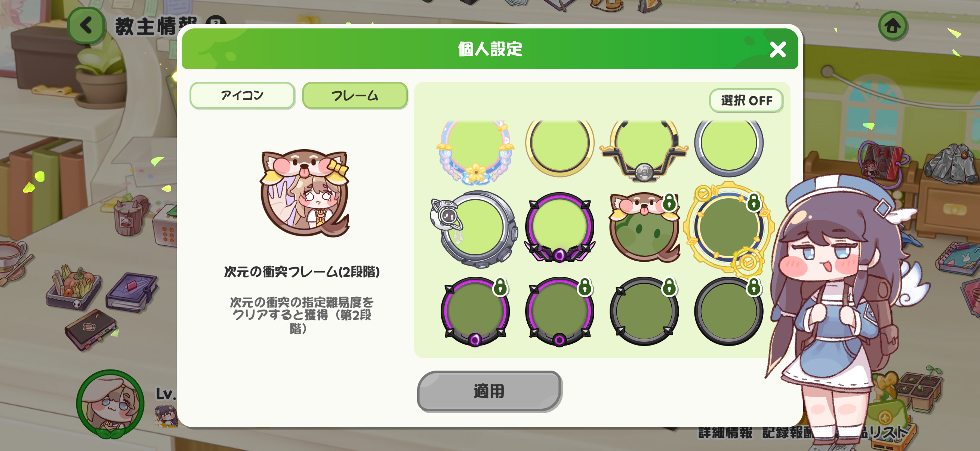Open the home screen via house icon
980x451 pixels.
coord(893,26)
